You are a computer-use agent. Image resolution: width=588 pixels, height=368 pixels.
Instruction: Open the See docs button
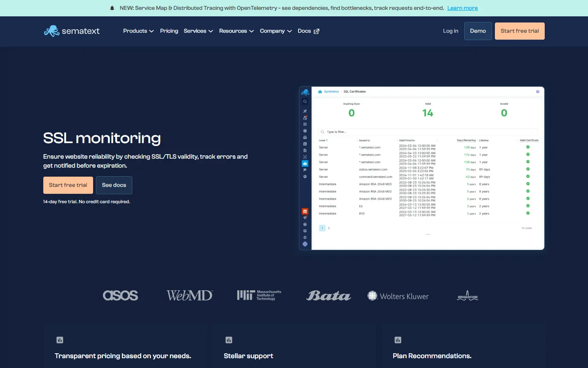(114, 185)
